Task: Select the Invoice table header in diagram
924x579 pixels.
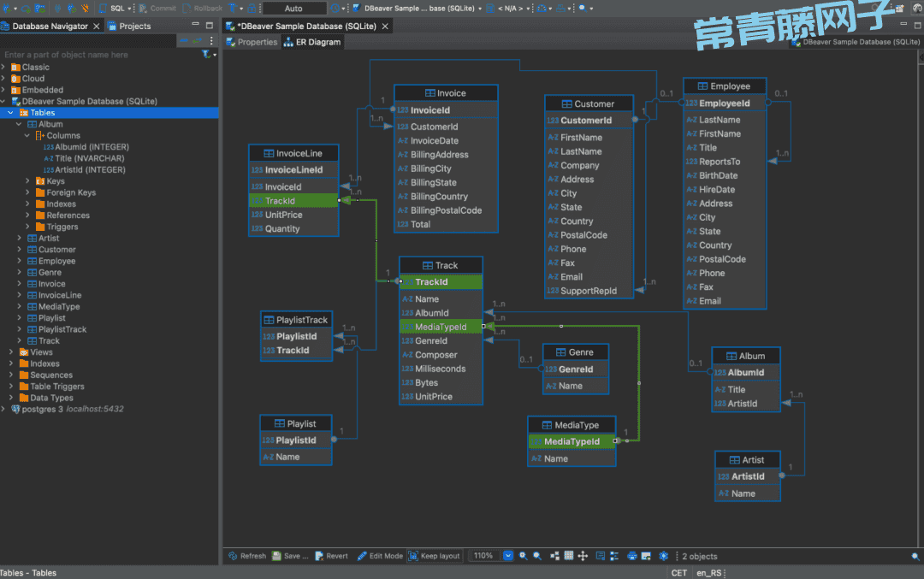Action: [446, 93]
